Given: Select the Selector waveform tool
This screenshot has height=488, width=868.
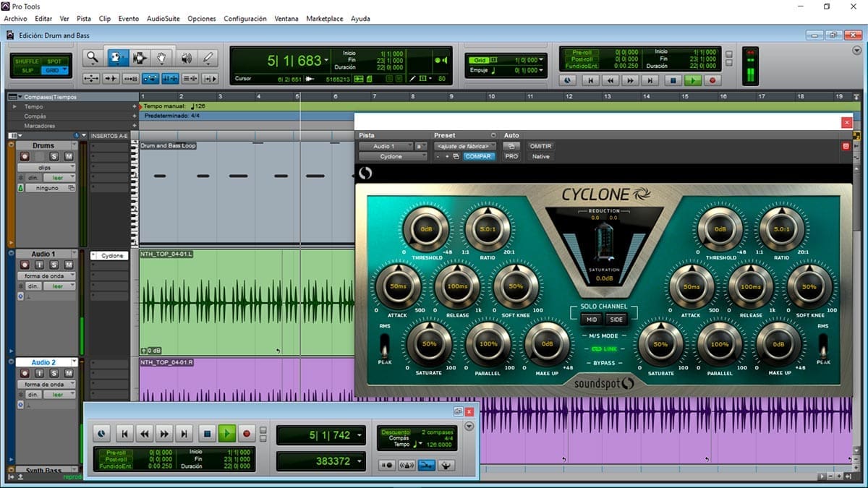Looking at the screenshot, I should pyautogui.click(x=139, y=57).
